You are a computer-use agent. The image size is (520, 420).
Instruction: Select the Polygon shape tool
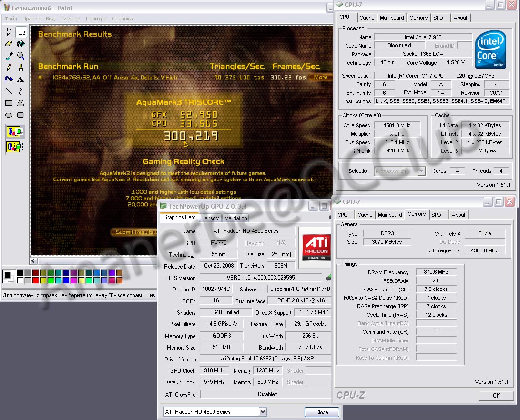pyautogui.click(x=21, y=103)
